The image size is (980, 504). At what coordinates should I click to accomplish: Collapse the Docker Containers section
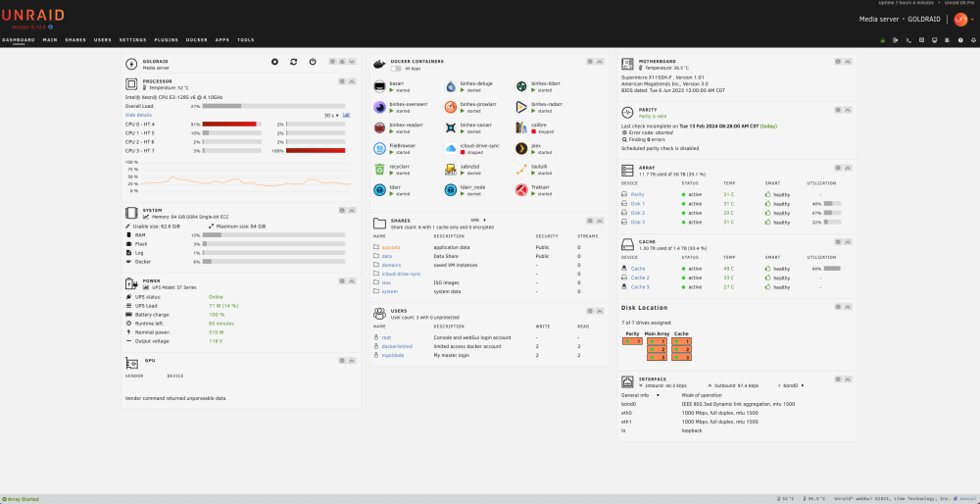600,61
